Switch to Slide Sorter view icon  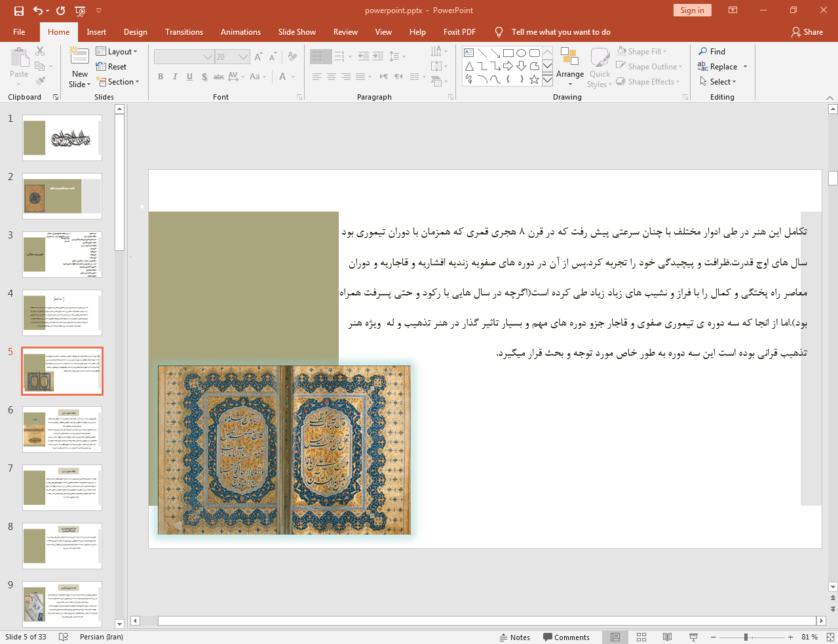(x=641, y=637)
